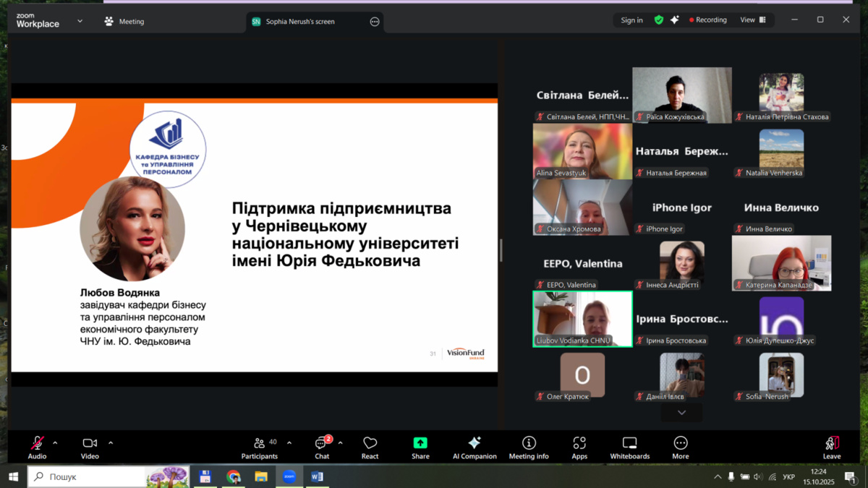Open the Participants list
Viewport: 868px width, 488px height.
coord(260,447)
